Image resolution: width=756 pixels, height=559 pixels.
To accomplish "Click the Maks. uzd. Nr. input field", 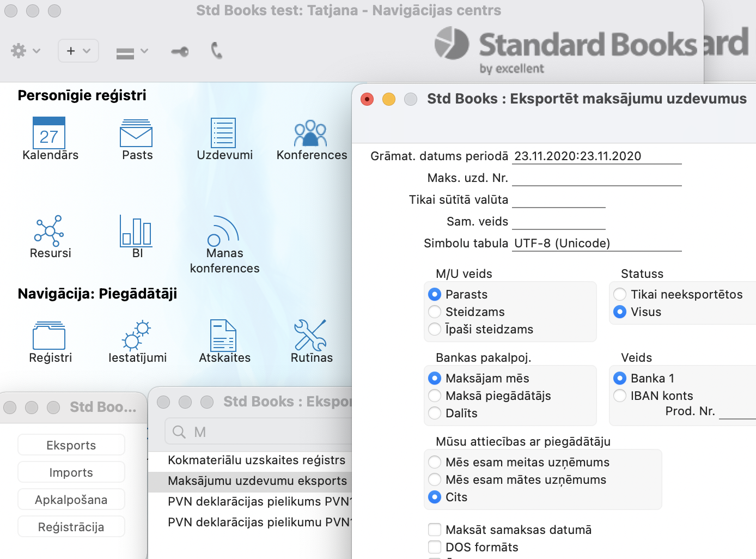I will [596, 178].
